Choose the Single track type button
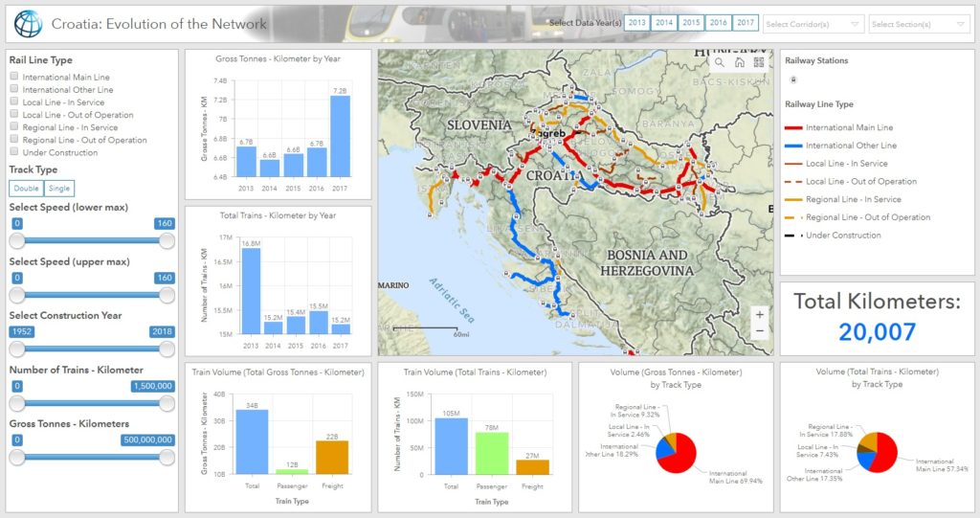Image resolution: width=980 pixels, height=518 pixels. point(58,189)
